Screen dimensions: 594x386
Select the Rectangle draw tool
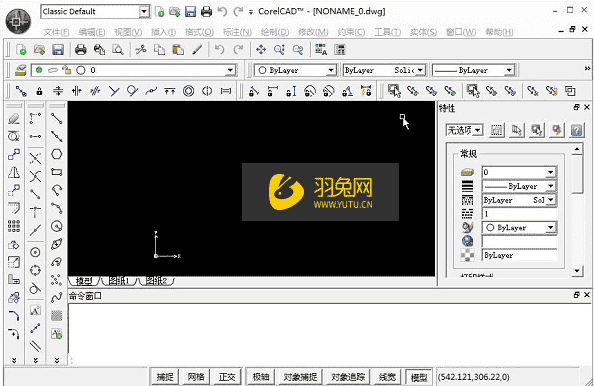coord(56,172)
